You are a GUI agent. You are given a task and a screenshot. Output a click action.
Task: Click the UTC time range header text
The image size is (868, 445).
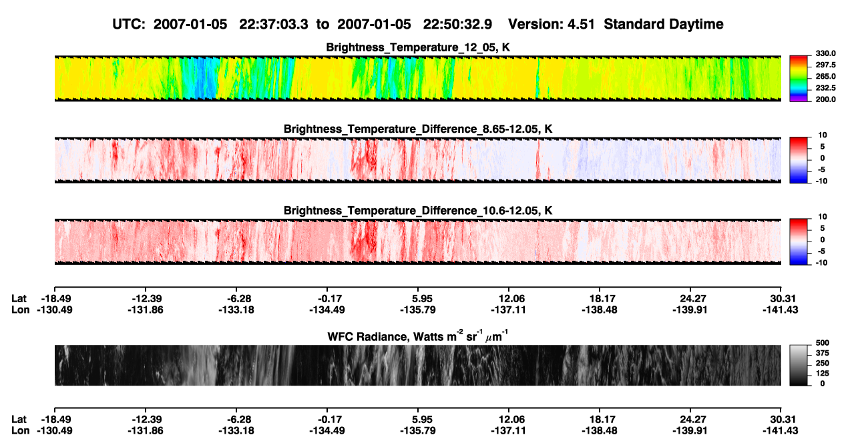click(302, 24)
